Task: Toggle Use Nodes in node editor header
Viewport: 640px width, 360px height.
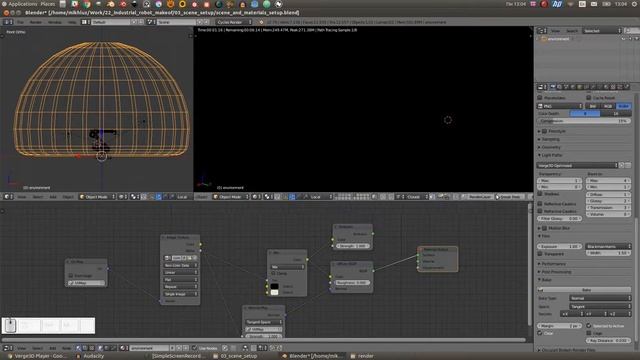Action: pos(195,348)
